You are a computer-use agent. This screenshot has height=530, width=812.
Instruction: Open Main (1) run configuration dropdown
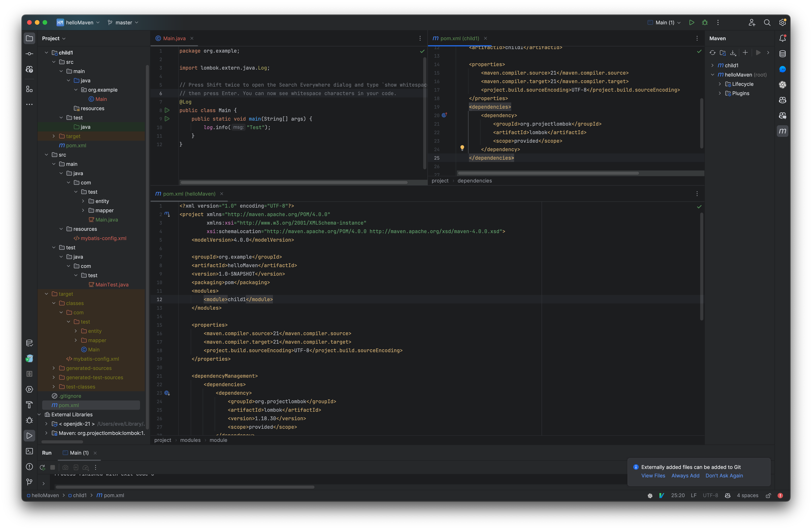tap(664, 22)
